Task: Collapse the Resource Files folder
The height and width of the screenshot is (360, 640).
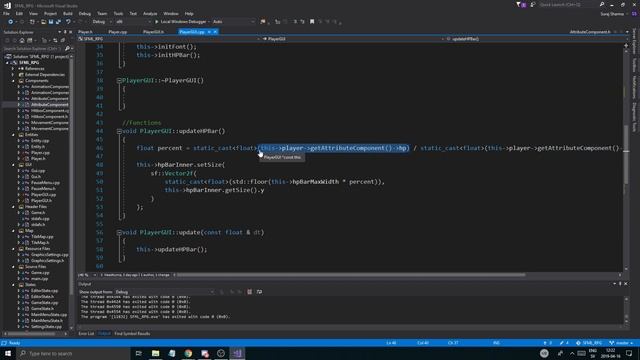Action: tap(13, 249)
